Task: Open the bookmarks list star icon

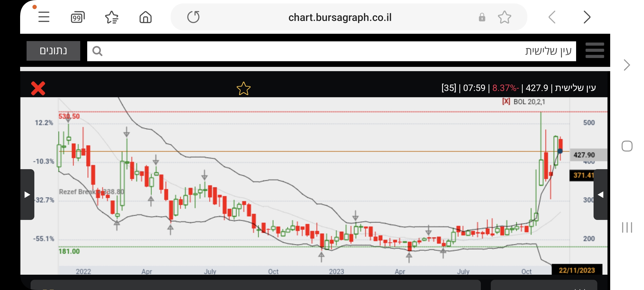Action: pyautogui.click(x=112, y=17)
